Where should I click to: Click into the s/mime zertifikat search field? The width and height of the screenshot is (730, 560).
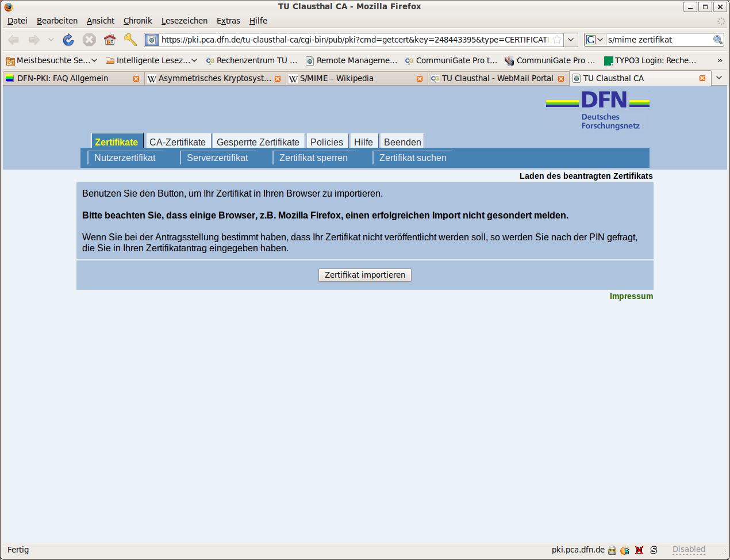pyautogui.click(x=658, y=40)
